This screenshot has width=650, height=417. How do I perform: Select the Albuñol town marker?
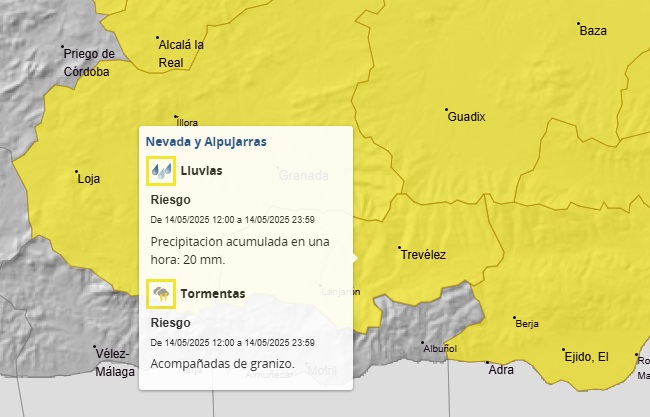(x=423, y=342)
